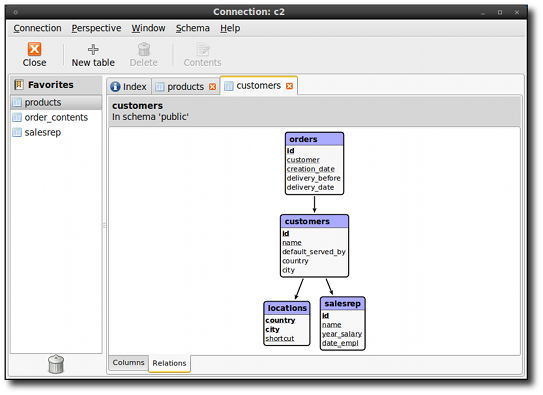Select order_contents in the Favorites list
Image resolution: width=543 pixels, height=395 pixels.
click(56, 117)
